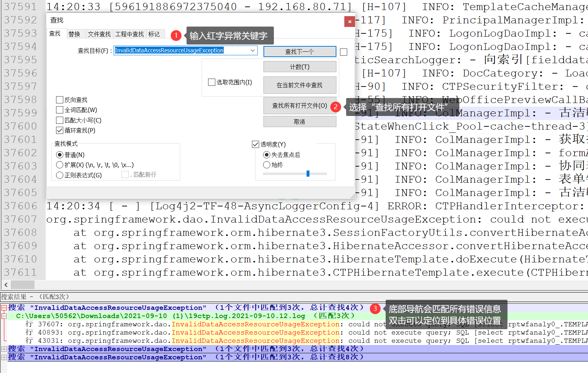This screenshot has width=588, height=373.
Task: Uncheck the 循环查找(P) checkbox
Action: (60, 130)
